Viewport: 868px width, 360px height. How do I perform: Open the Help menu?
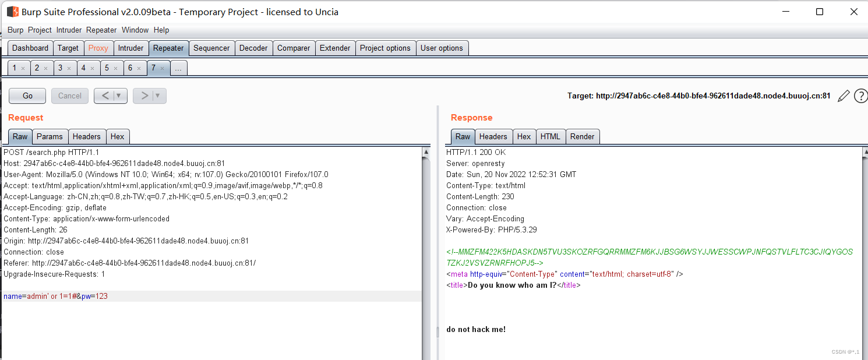click(161, 30)
